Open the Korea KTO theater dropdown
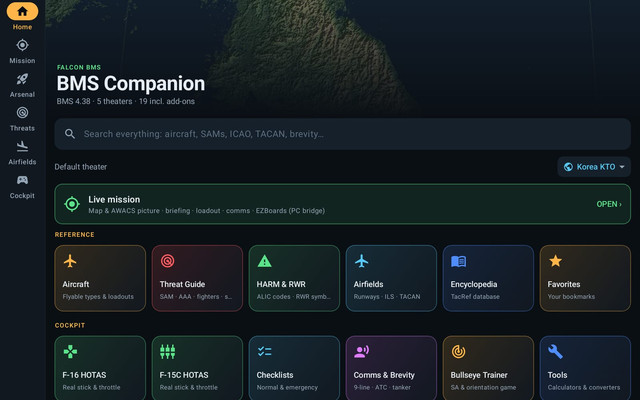640x400 pixels. pyautogui.click(x=594, y=167)
